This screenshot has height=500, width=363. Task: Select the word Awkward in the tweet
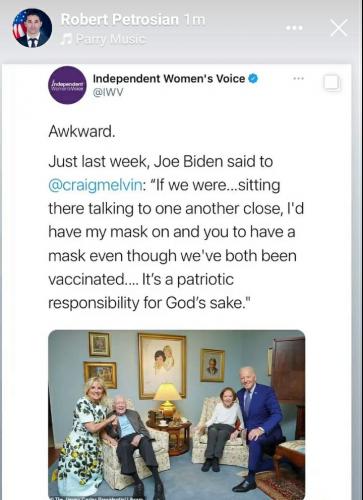click(x=82, y=131)
